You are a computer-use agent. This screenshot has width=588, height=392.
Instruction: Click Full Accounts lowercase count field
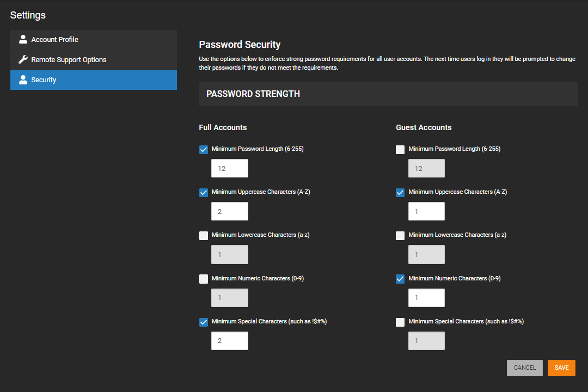pos(230,254)
